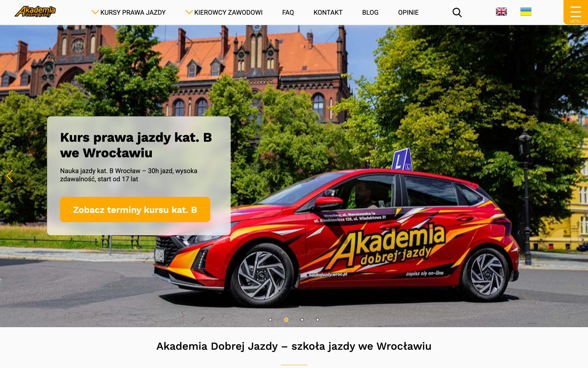Switch language with the UK flag

click(501, 12)
